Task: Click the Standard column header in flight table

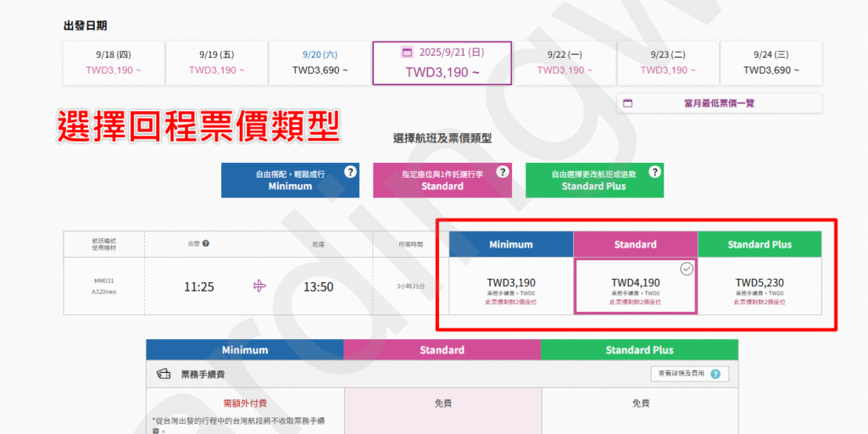Action: [636, 244]
